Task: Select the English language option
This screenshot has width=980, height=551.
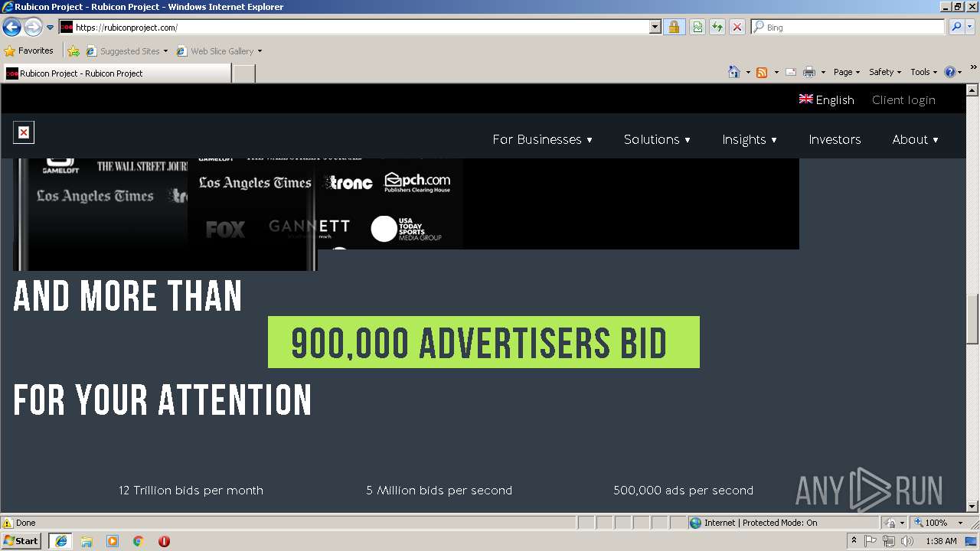Action: click(x=827, y=99)
